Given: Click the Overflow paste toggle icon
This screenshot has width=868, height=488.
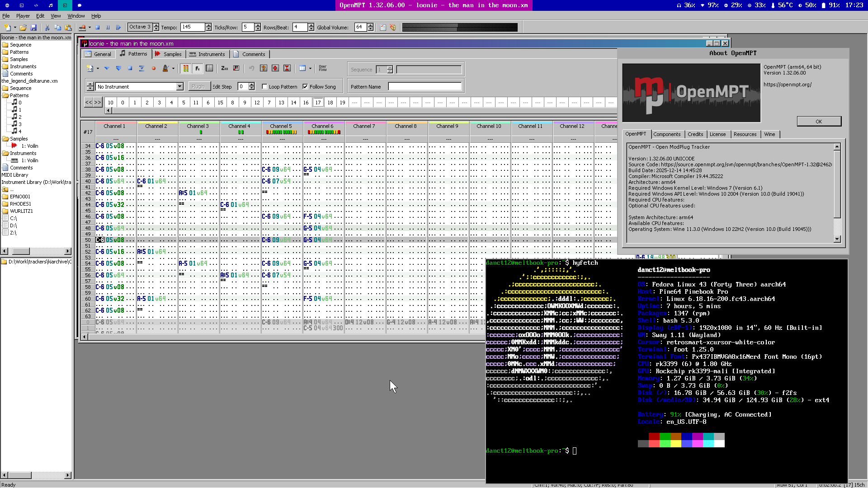Looking at the screenshot, I should (323, 69).
